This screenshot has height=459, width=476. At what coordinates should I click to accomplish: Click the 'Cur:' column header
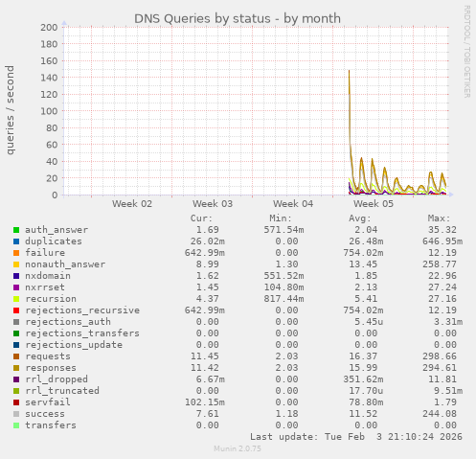(201, 218)
